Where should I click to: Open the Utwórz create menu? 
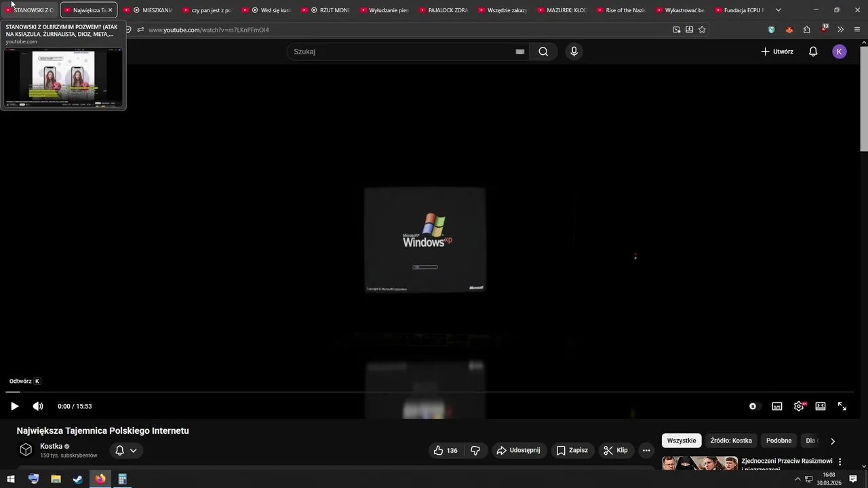coord(777,52)
